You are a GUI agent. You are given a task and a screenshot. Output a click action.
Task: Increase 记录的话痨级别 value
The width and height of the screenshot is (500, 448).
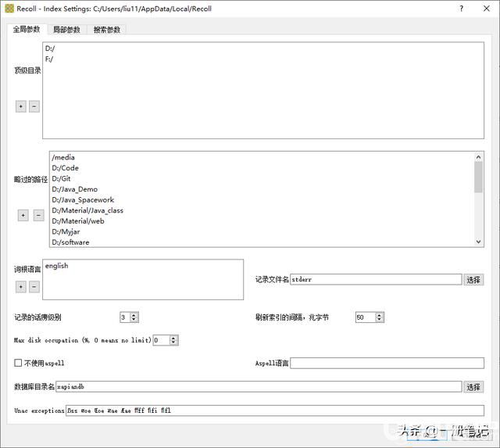click(x=134, y=315)
